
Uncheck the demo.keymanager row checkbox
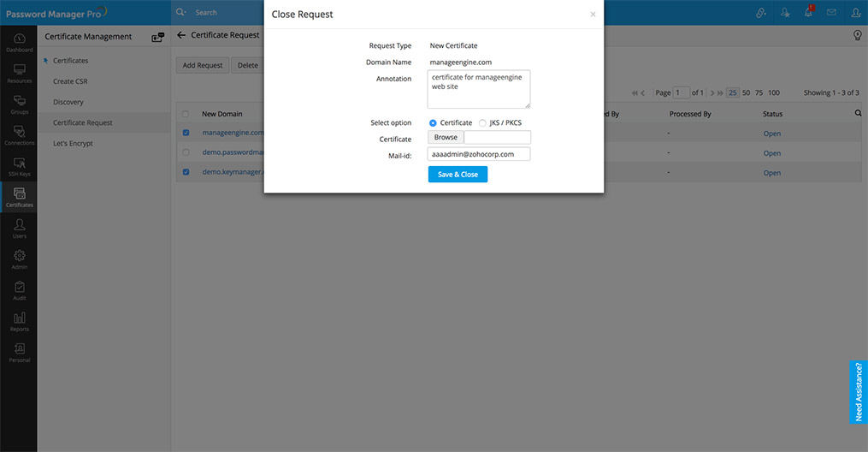tap(186, 172)
